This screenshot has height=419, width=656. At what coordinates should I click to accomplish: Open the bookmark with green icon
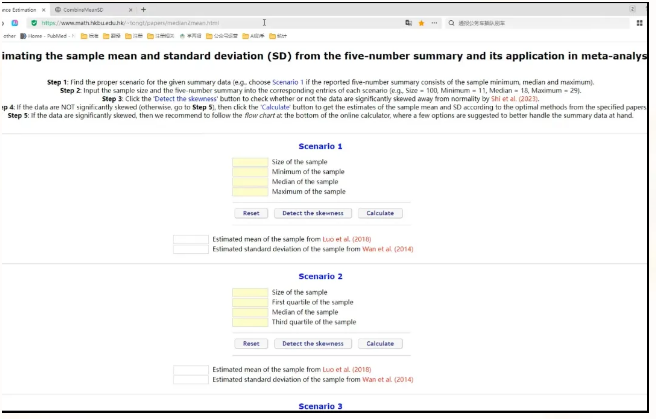tap(190, 36)
